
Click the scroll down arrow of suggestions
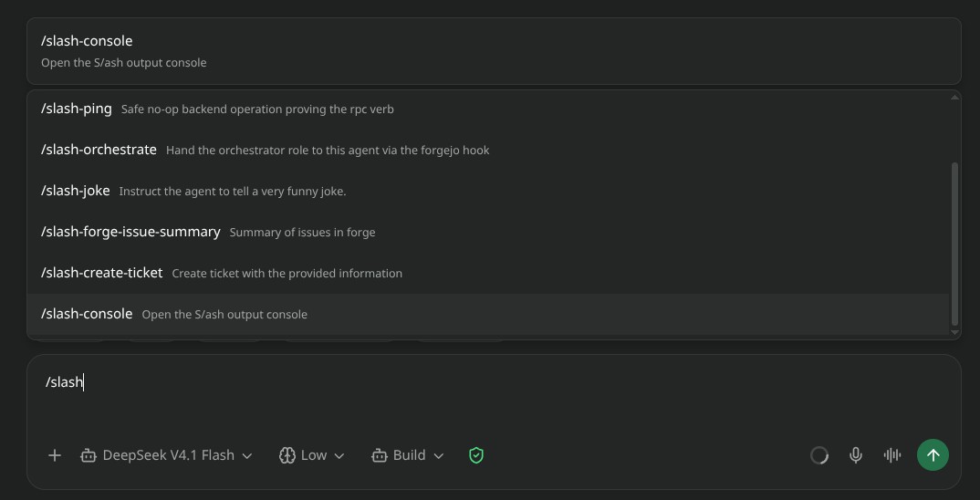954,332
